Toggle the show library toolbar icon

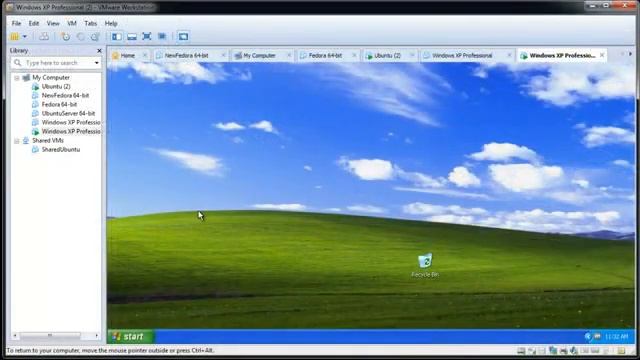(x=117, y=37)
